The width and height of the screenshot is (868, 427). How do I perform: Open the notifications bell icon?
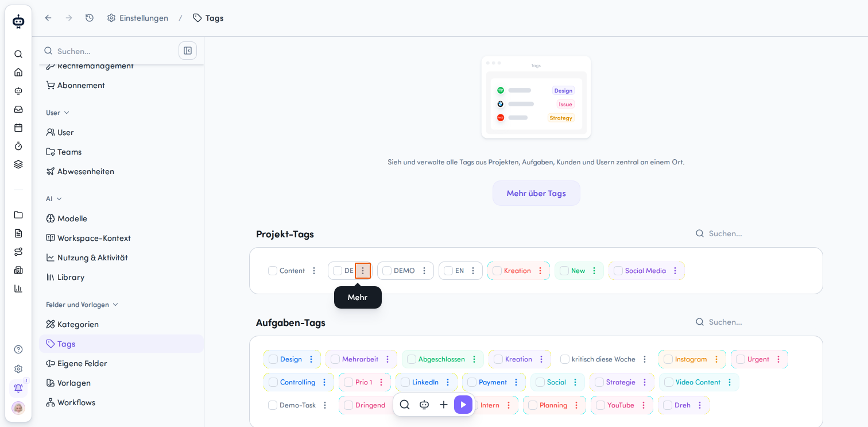[18, 388]
